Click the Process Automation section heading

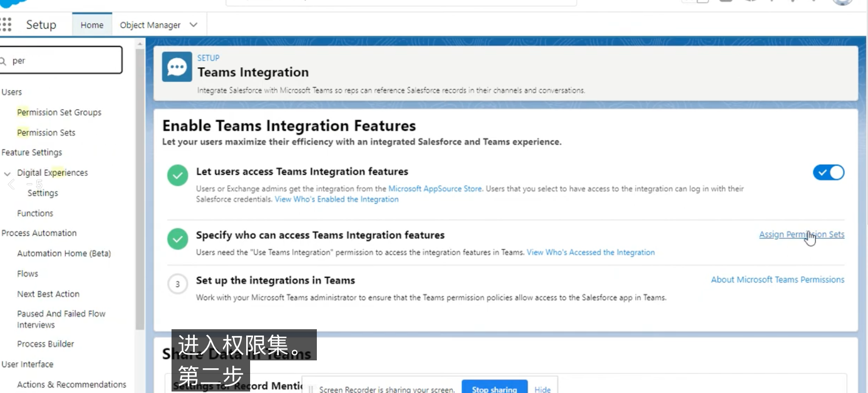pos(39,233)
